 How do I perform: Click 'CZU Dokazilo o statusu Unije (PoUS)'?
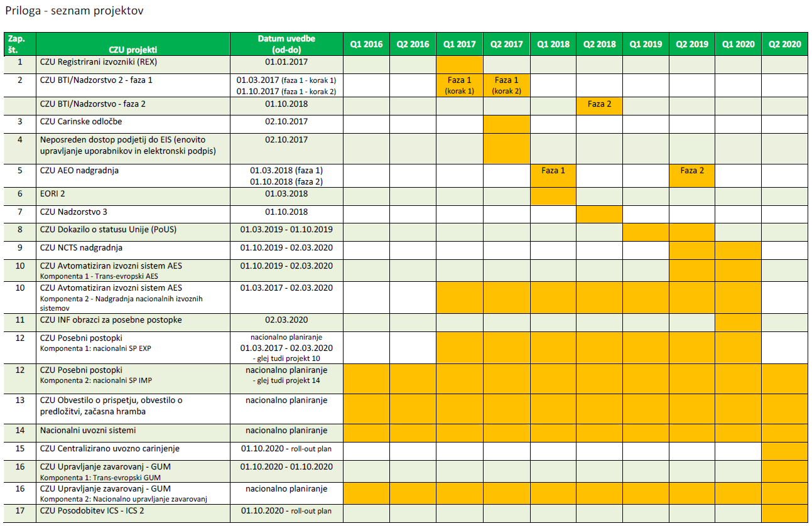(x=109, y=229)
